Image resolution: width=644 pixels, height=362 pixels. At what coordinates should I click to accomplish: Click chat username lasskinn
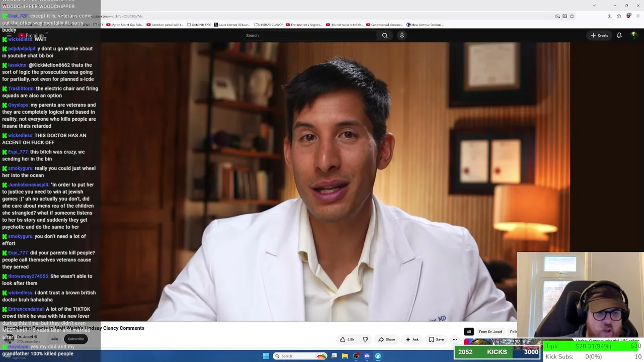[17, 65]
